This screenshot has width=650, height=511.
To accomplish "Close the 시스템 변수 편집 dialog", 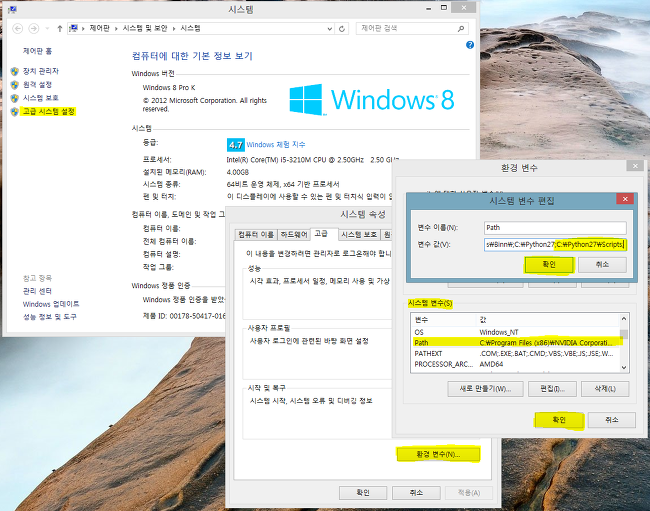I will (625, 199).
